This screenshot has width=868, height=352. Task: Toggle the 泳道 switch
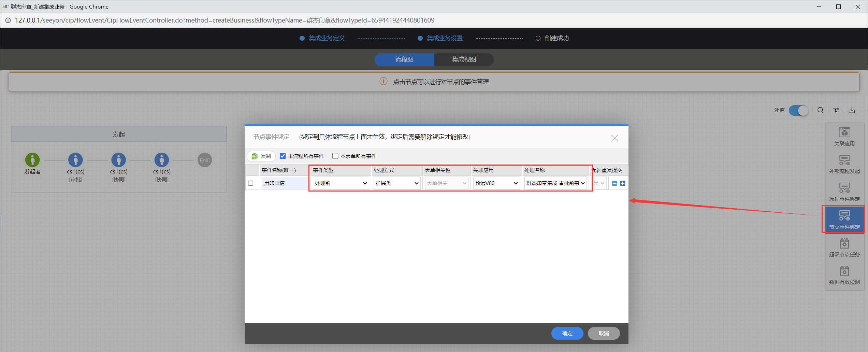(798, 110)
